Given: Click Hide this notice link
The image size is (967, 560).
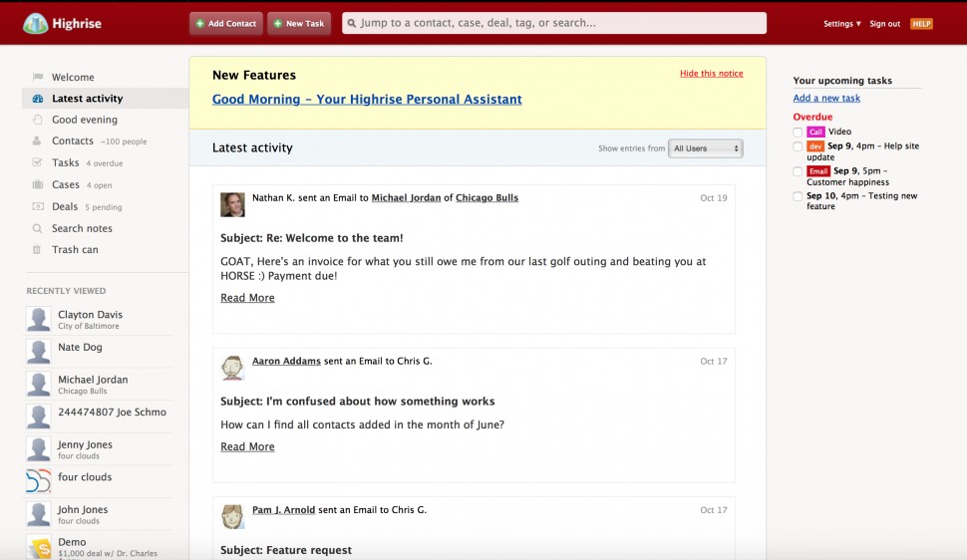Looking at the screenshot, I should click(711, 74).
